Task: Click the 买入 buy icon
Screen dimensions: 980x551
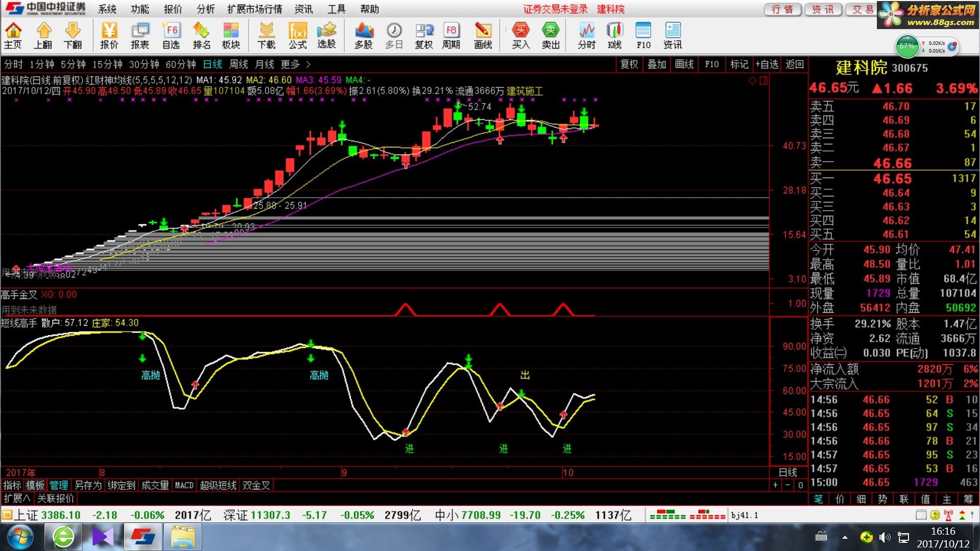Action: click(x=521, y=36)
